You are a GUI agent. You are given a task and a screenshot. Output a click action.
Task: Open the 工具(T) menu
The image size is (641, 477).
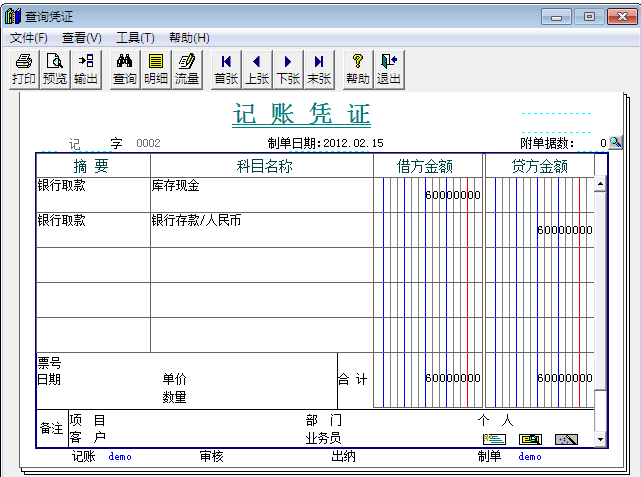click(135, 38)
